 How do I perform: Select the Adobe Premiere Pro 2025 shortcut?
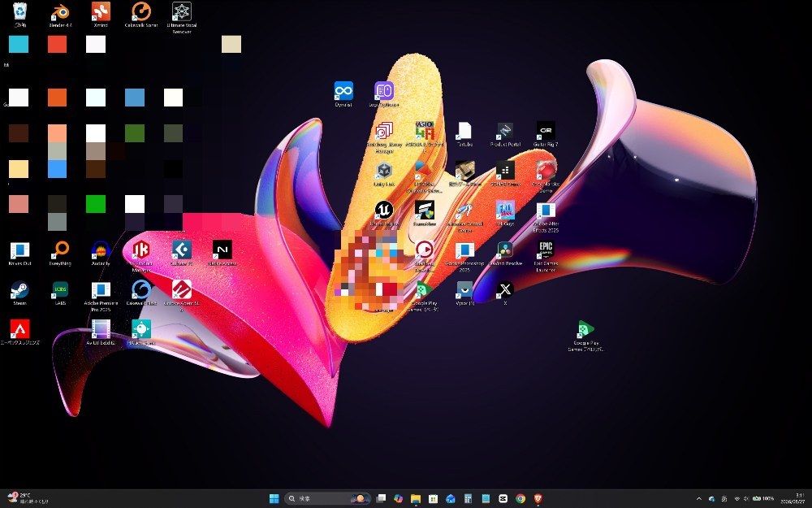[101, 297]
